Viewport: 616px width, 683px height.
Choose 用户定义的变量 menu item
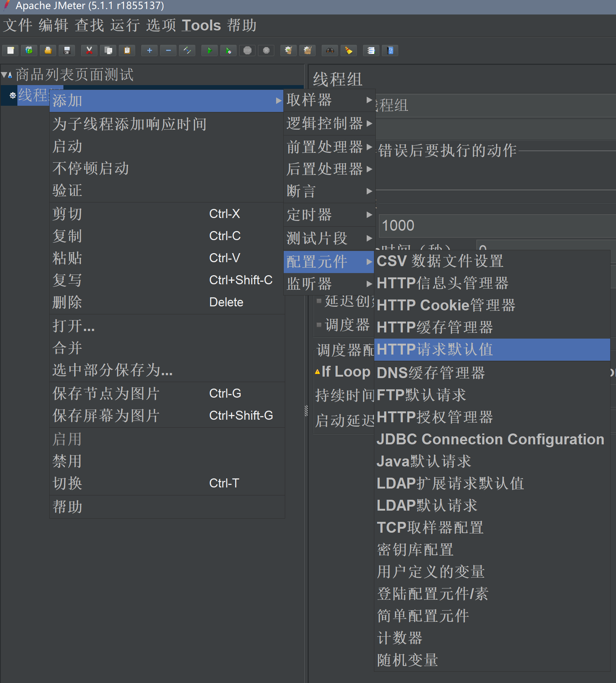[x=492, y=572]
